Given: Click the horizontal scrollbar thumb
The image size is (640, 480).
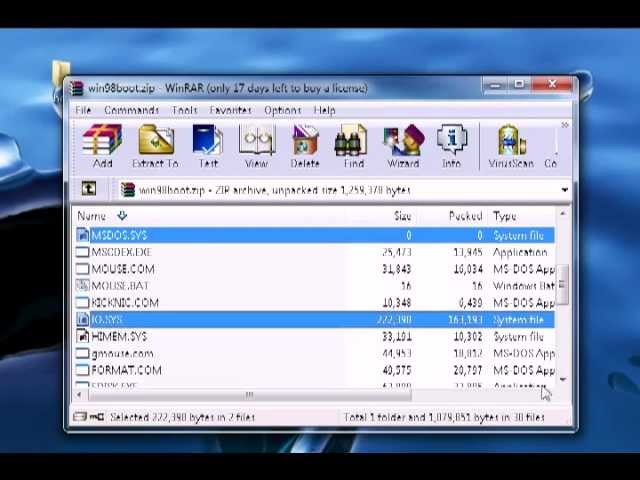Looking at the screenshot, I should 250,395.
